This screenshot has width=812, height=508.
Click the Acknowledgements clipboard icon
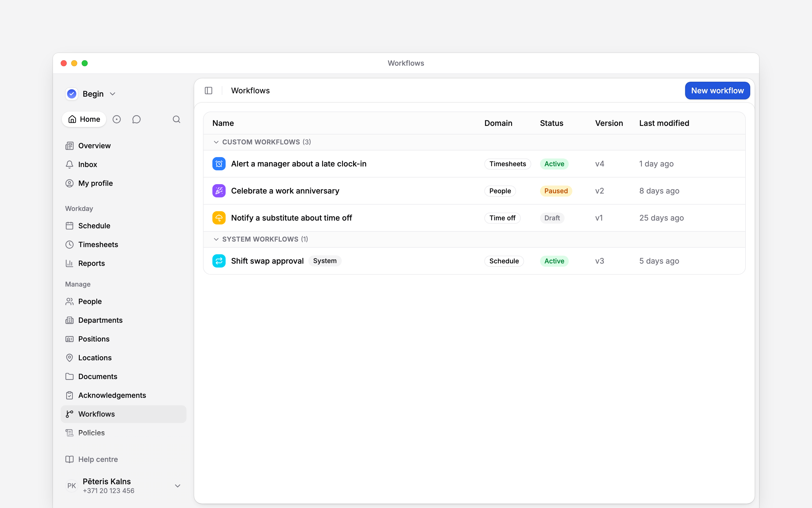click(70, 395)
